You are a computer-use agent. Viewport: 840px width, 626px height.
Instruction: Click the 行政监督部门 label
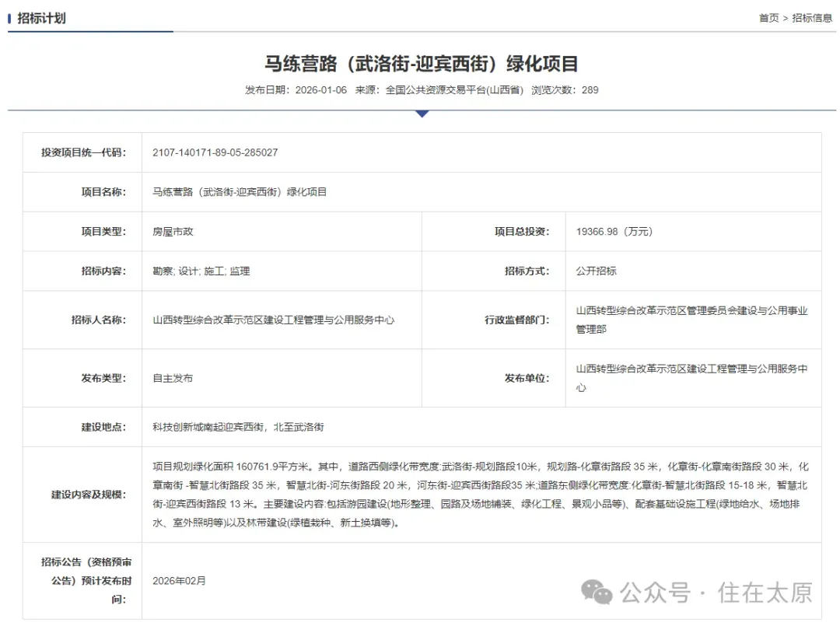pyautogui.click(x=517, y=320)
